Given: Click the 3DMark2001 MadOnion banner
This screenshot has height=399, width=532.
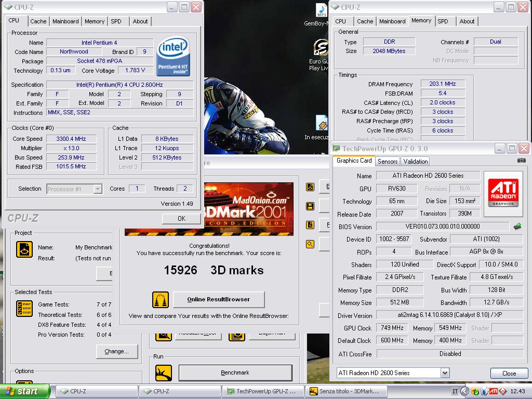Looking at the screenshot, I should (x=249, y=209).
